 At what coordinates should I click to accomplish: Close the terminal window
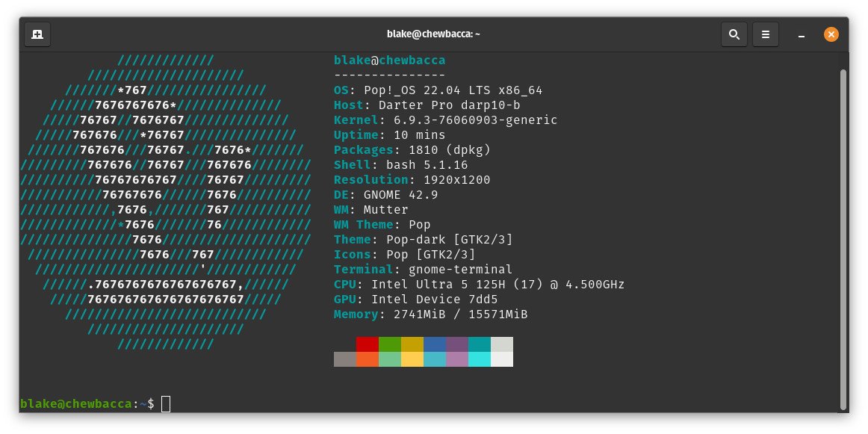(831, 34)
